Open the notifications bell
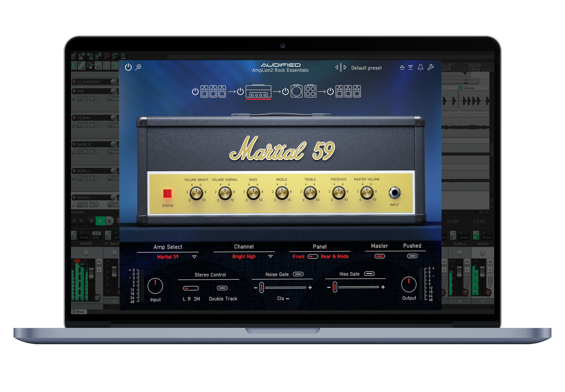 click(x=421, y=67)
